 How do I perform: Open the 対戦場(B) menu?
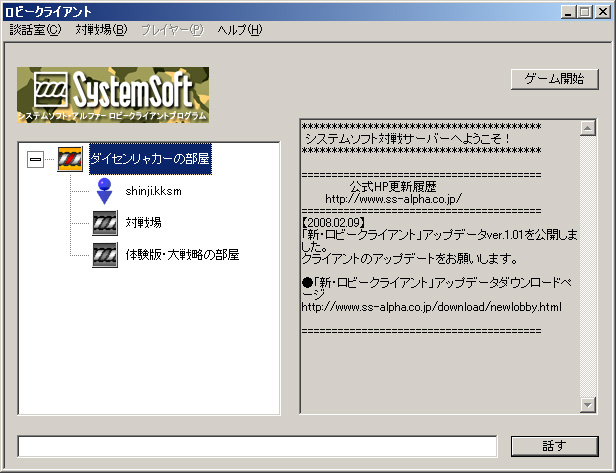tap(101, 30)
